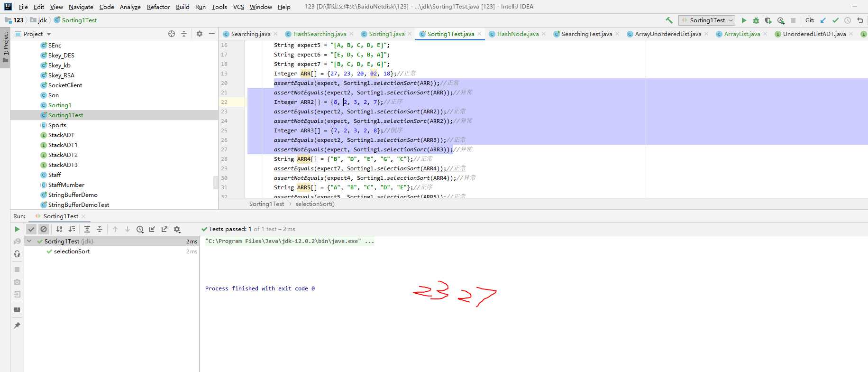
Task: Select Sorting1 class in project tree
Action: tap(59, 105)
